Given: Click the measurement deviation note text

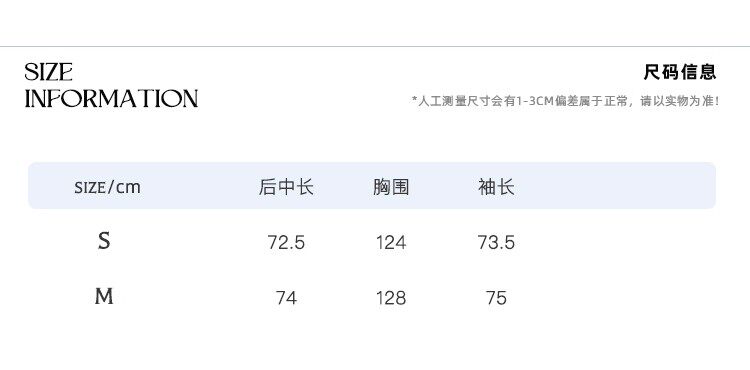Looking at the screenshot, I should (x=566, y=101).
